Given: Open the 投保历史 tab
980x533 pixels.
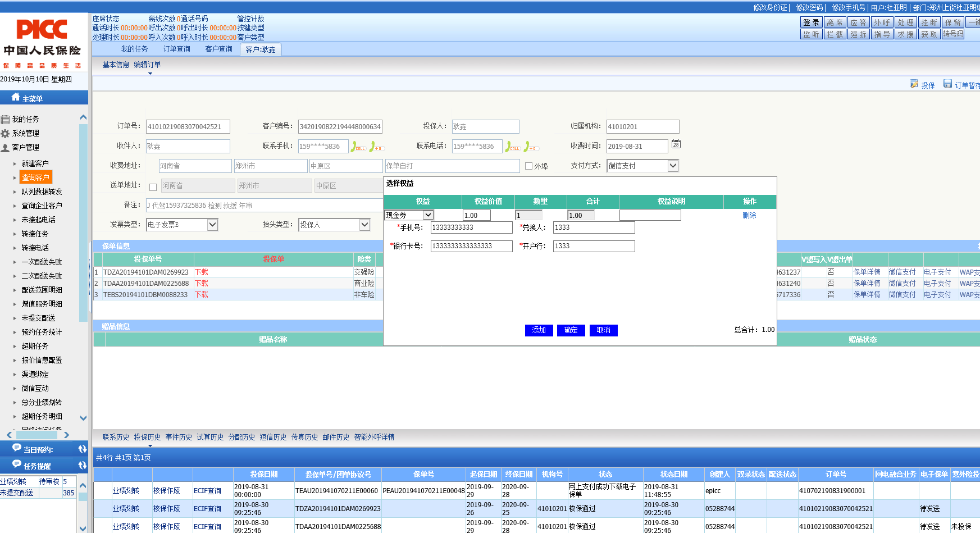Looking at the screenshot, I should click(x=147, y=437).
